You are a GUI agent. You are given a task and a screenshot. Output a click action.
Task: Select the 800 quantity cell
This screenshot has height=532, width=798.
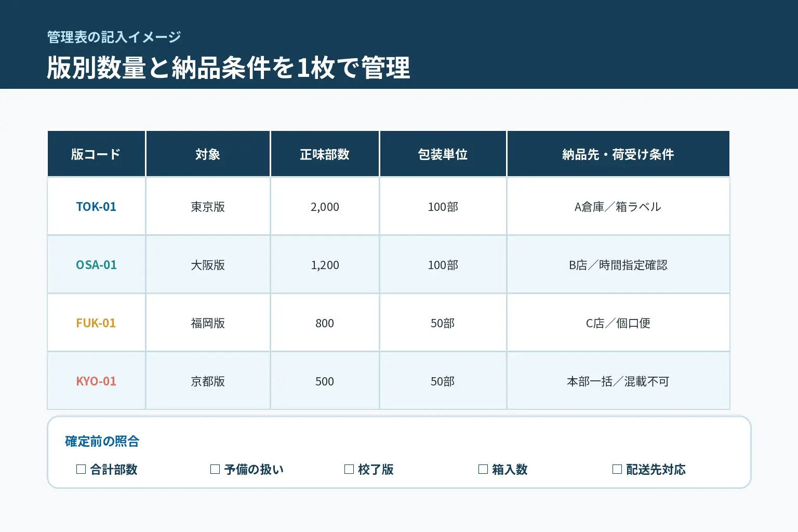[325, 323]
